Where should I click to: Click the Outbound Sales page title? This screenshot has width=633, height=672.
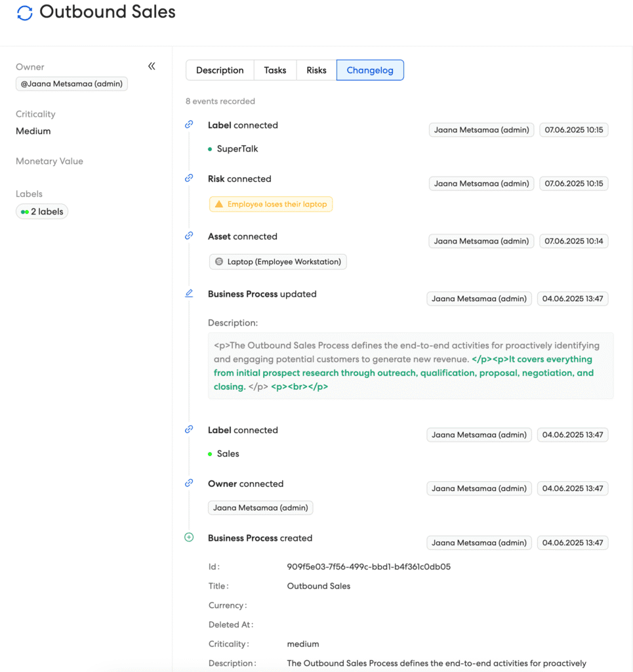[108, 12]
